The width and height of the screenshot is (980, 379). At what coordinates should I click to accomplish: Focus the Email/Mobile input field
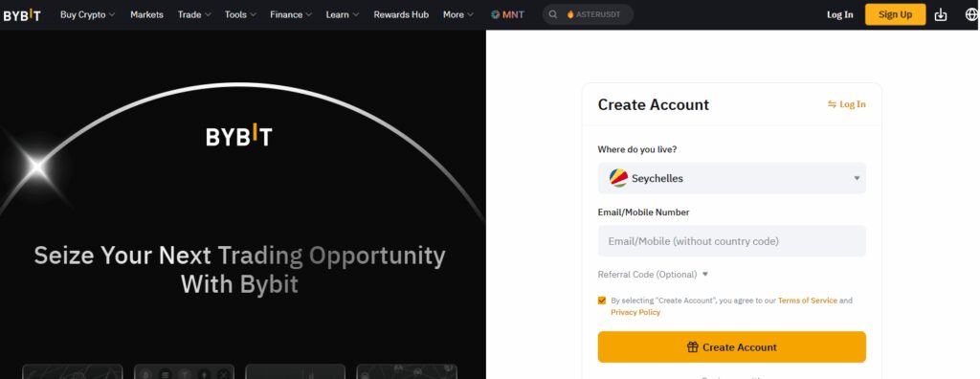click(732, 241)
